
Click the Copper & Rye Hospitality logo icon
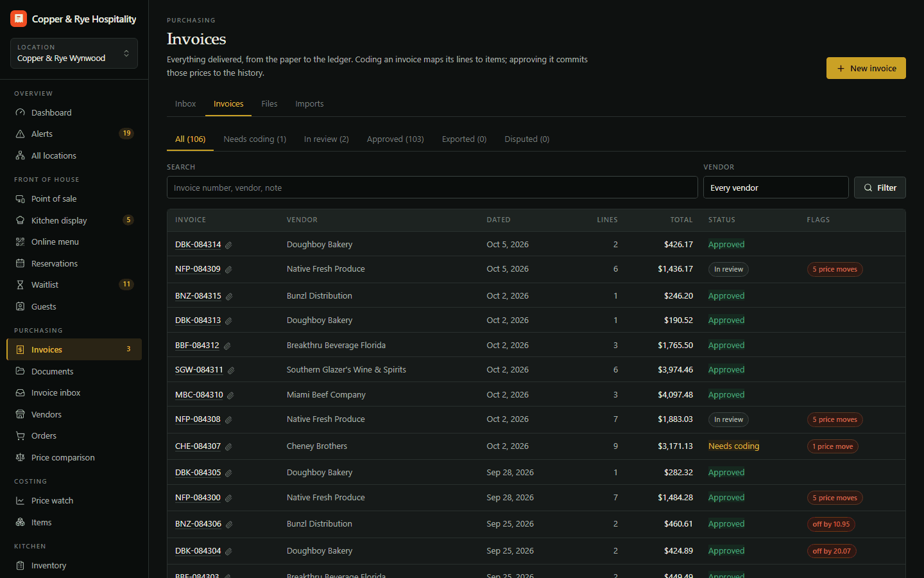19,19
